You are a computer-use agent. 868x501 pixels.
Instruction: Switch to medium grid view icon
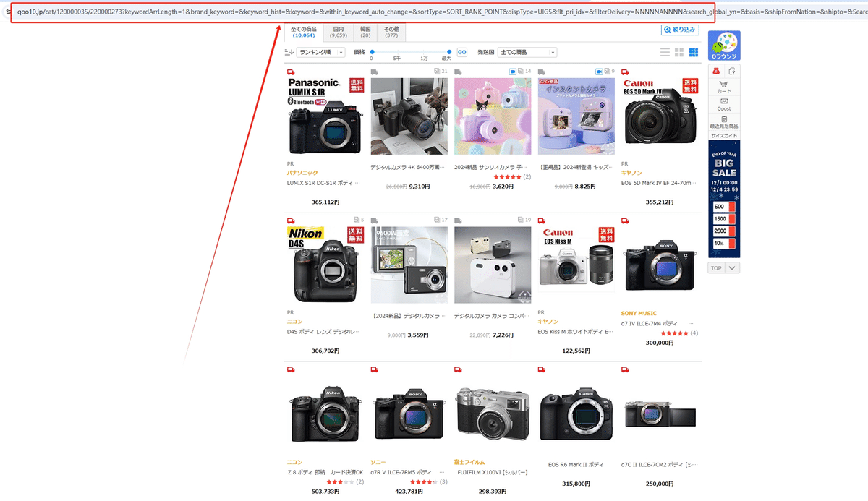click(x=679, y=52)
